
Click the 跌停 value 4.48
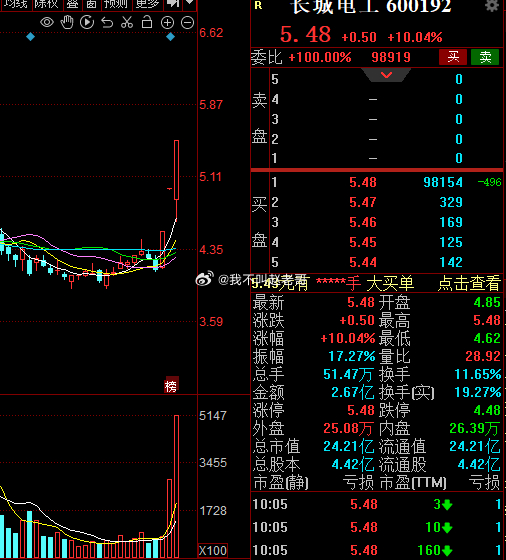[x=487, y=410]
